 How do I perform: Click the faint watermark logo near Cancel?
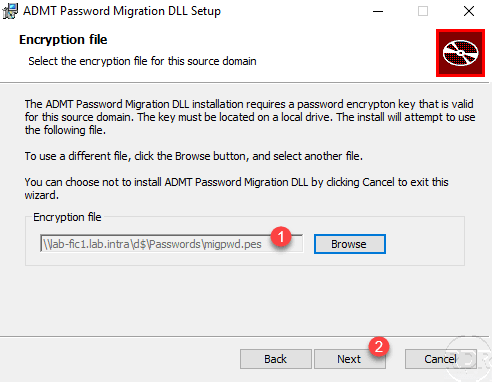coord(469,358)
